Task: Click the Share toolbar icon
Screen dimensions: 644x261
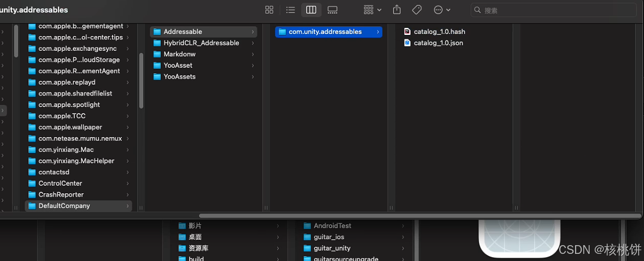Action: tap(396, 10)
